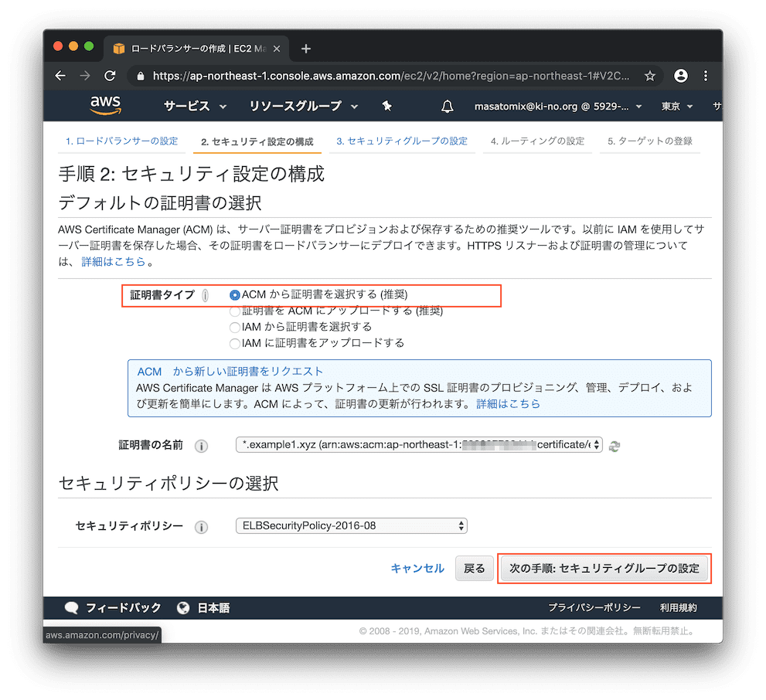Refresh the certificate list icon

point(615,446)
